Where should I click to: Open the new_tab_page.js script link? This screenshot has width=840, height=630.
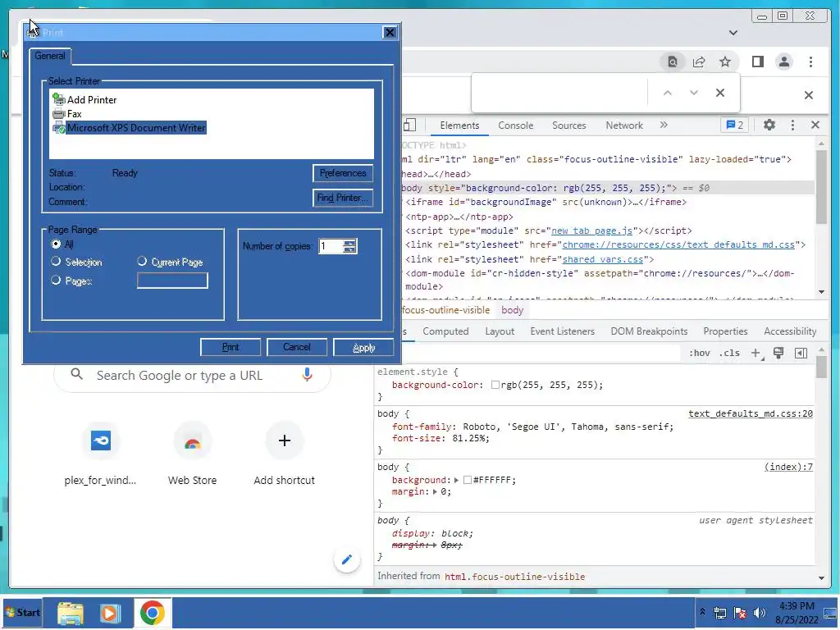pos(592,231)
